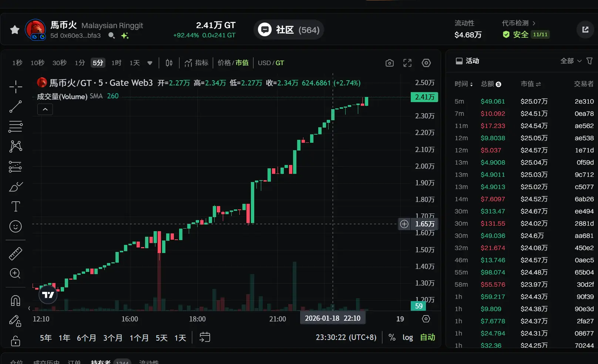This screenshot has width=598, height=364.
Task: Select the 1秒 timeframe
Action: [x=17, y=63]
